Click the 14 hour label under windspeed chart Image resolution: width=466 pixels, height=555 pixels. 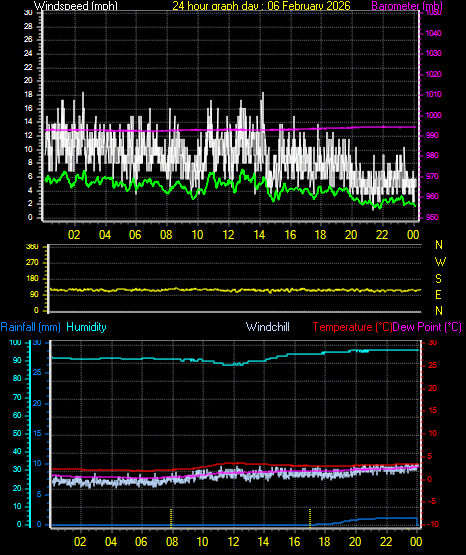coord(259,235)
